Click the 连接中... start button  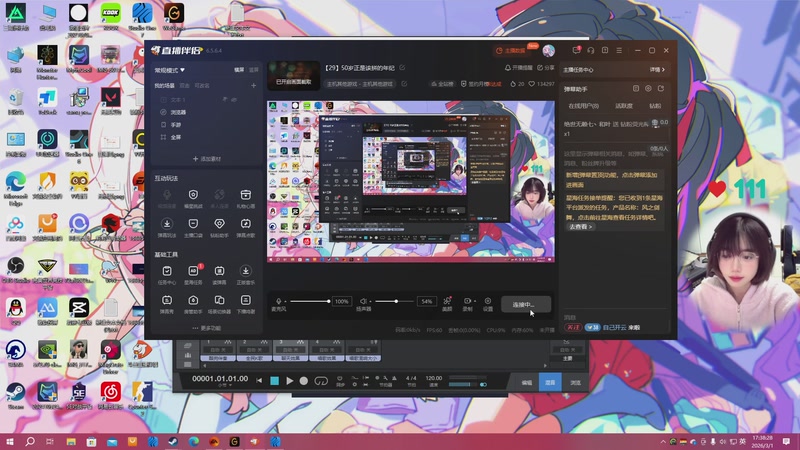coord(526,305)
